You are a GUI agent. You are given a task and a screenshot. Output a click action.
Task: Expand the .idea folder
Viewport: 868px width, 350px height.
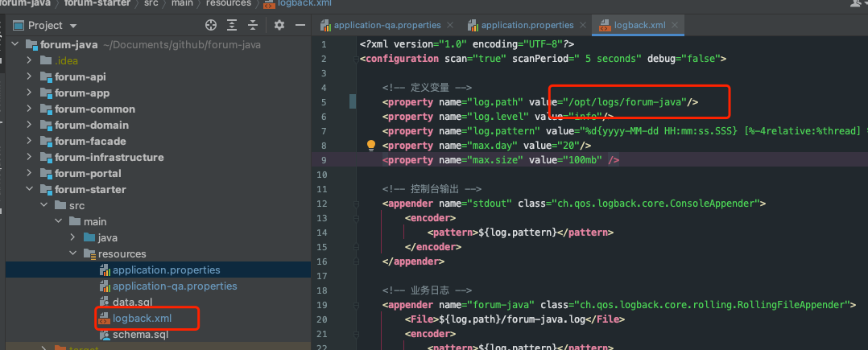pos(29,61)
